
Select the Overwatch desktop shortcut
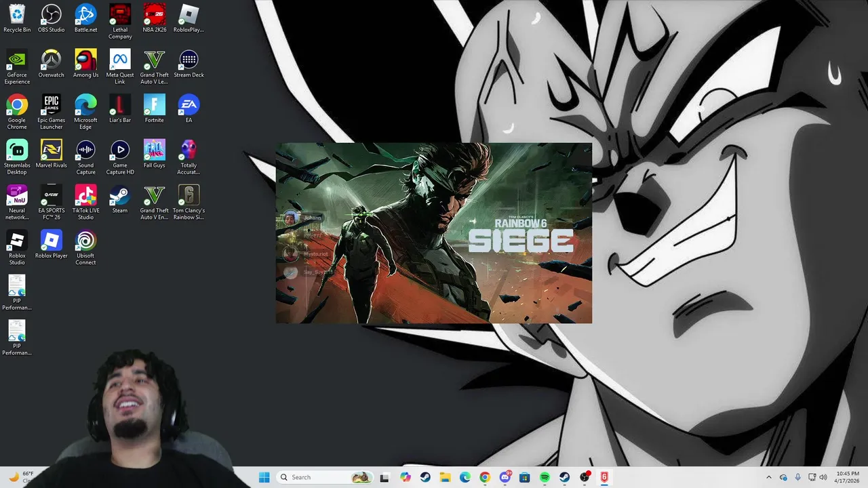(x=51, y=64)
